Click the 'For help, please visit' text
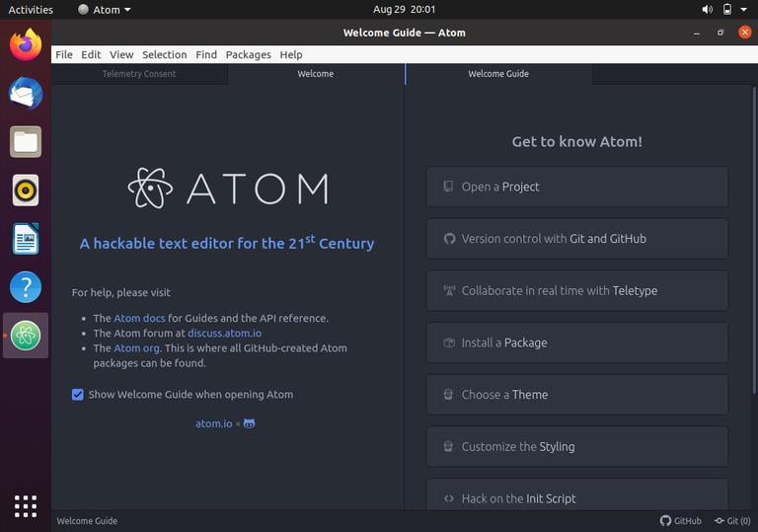758x532 pixels. (x=120, y=292)
